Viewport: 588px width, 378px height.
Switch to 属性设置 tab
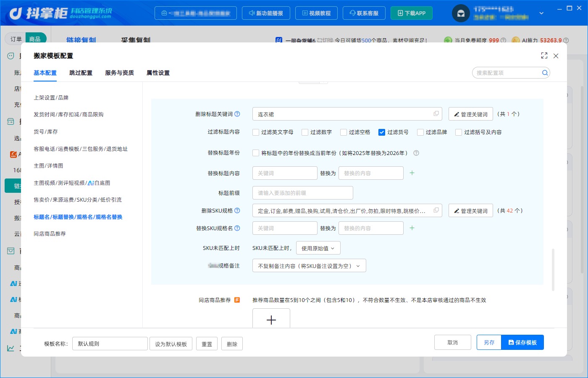coord(158,73)
